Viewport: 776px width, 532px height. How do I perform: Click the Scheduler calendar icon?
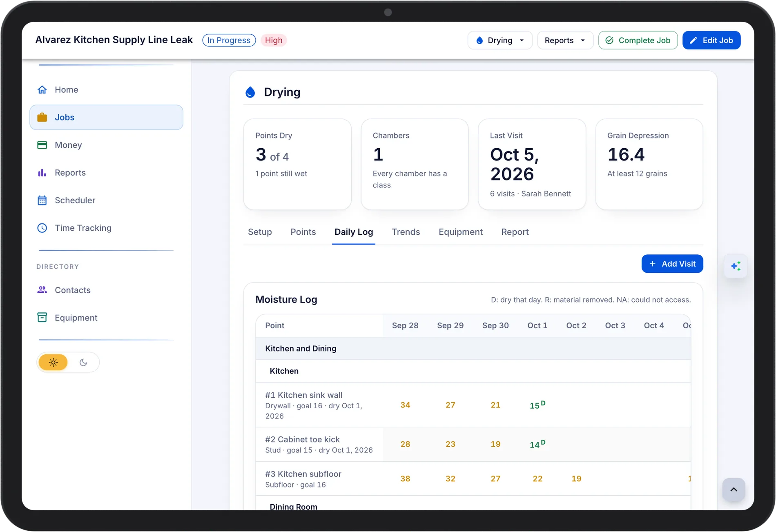pos(42,200)
